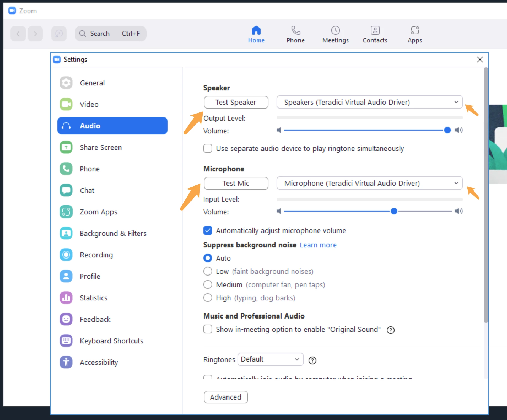Open the Learn more link
The height and width of the screenshot is (420, 507).
click(318, 245)
